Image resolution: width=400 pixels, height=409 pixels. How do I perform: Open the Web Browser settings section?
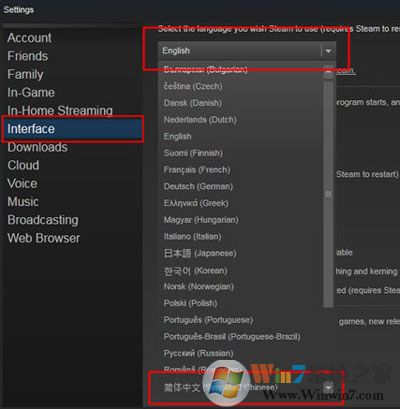pos(44,238)
